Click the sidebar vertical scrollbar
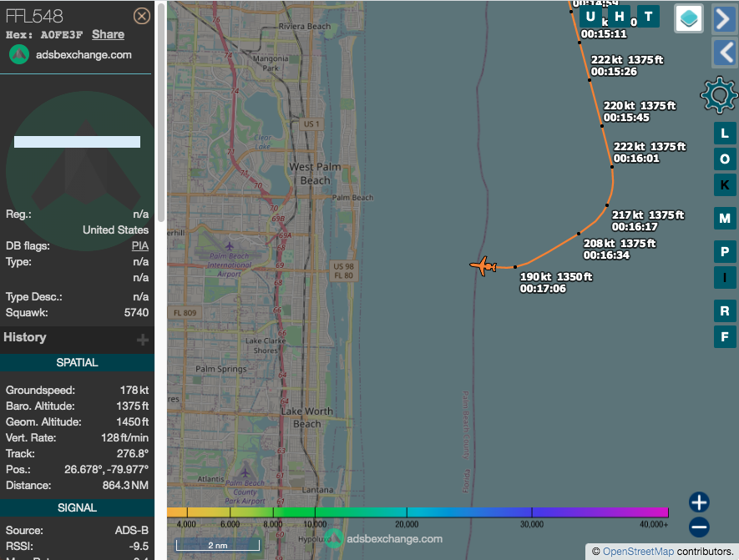The width and height of the screenshot is (739, 560). [161, 113]
